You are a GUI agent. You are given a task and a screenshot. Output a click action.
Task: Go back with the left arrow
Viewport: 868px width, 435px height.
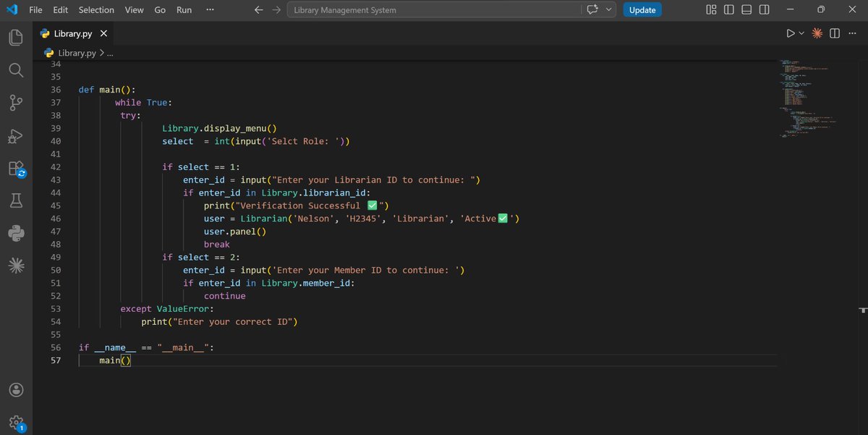[259, 10]
